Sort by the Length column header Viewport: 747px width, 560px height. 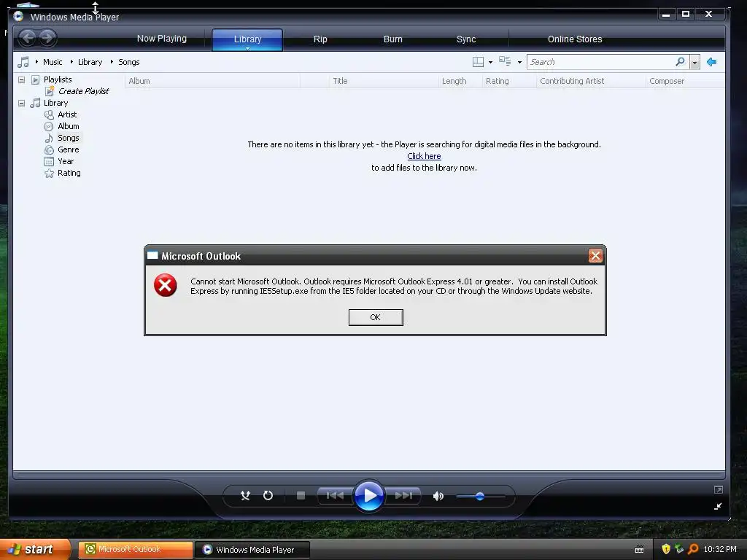460,81
